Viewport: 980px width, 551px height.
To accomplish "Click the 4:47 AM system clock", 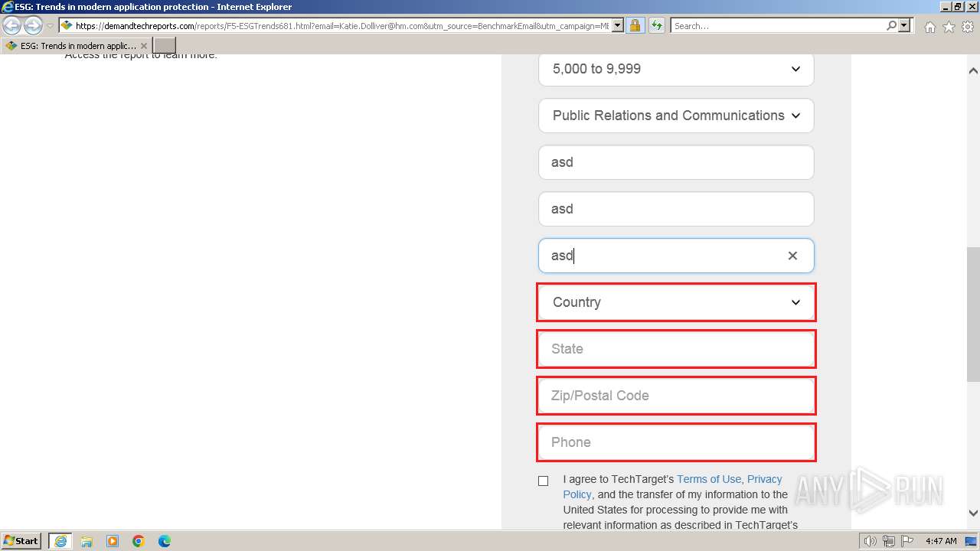I will 941,541.
